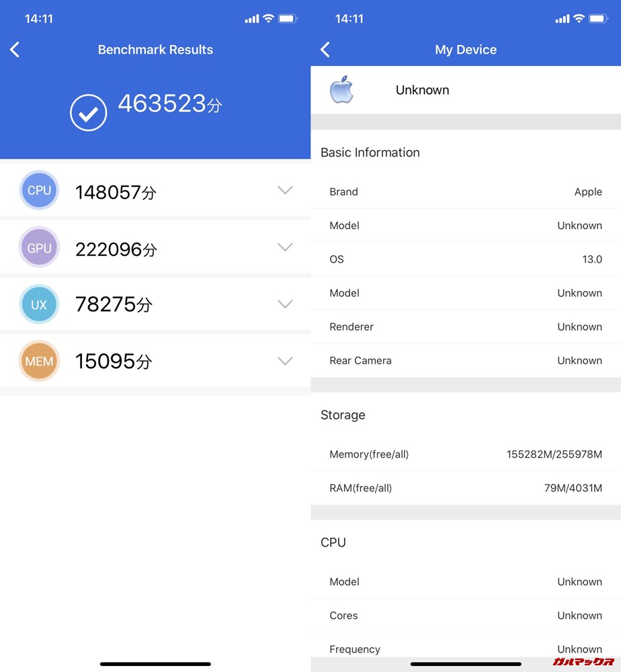The height and width of the screenshot is (672, 621).
Task: Tap the UX score circle icon
Action: point(39,305)
